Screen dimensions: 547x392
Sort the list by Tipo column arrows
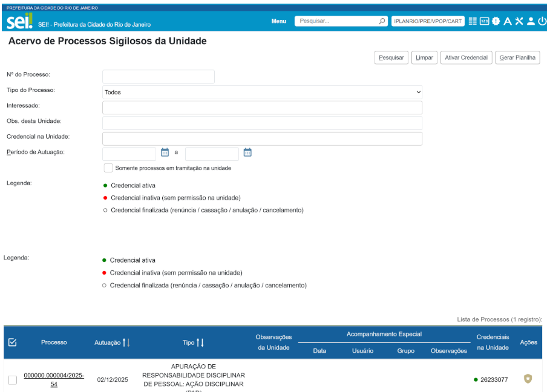click(201, 343)
